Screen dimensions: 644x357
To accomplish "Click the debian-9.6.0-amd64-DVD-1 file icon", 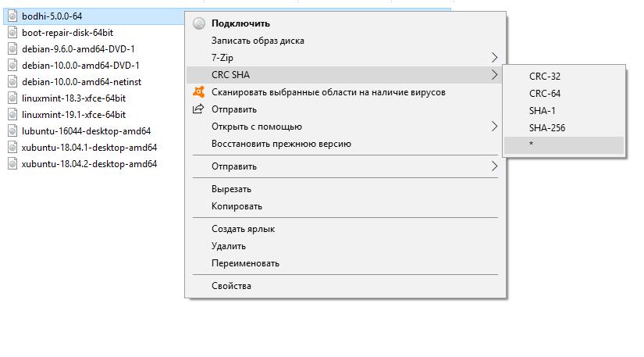I will [x=12, y=48].
